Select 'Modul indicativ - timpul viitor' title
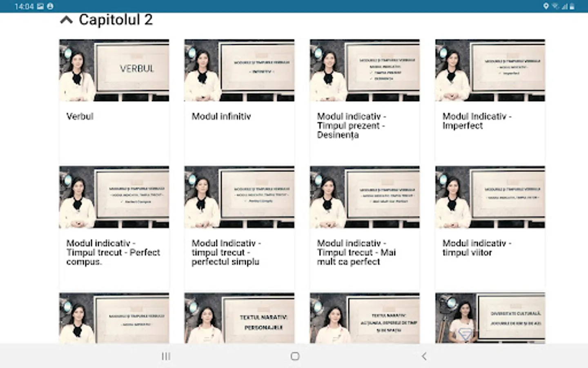 tap(477, 248)
